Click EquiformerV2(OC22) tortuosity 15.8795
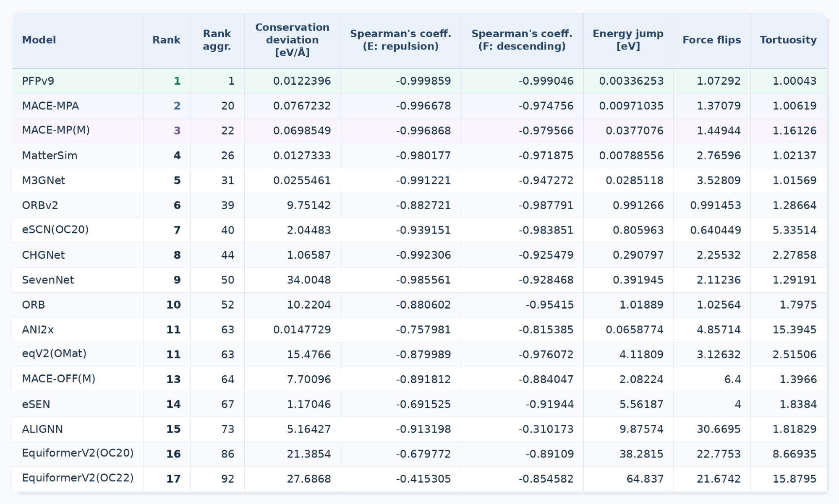The width and height of the screenshot is (839, 504). (x=795, y=478)
